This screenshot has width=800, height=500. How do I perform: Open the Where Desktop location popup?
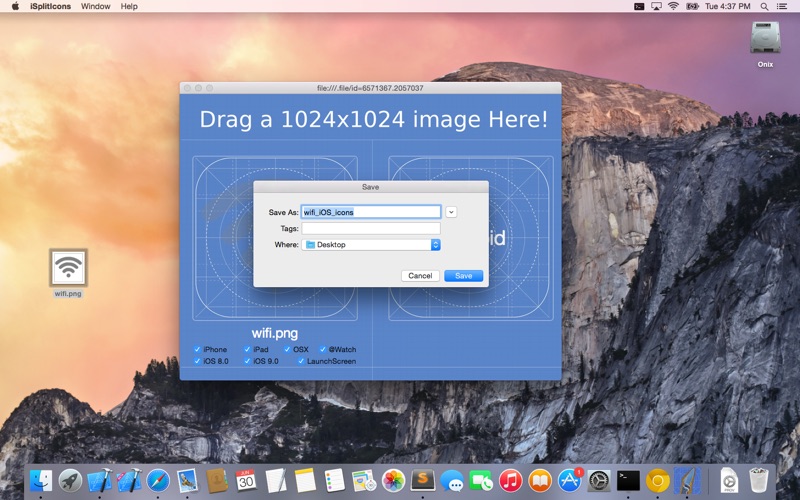[x=371, y=244]
